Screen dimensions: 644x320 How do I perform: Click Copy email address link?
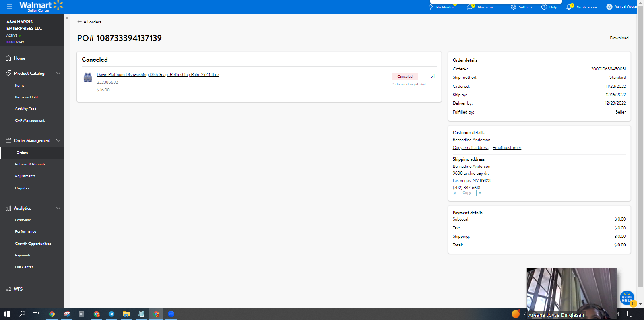tap(471, 148)
